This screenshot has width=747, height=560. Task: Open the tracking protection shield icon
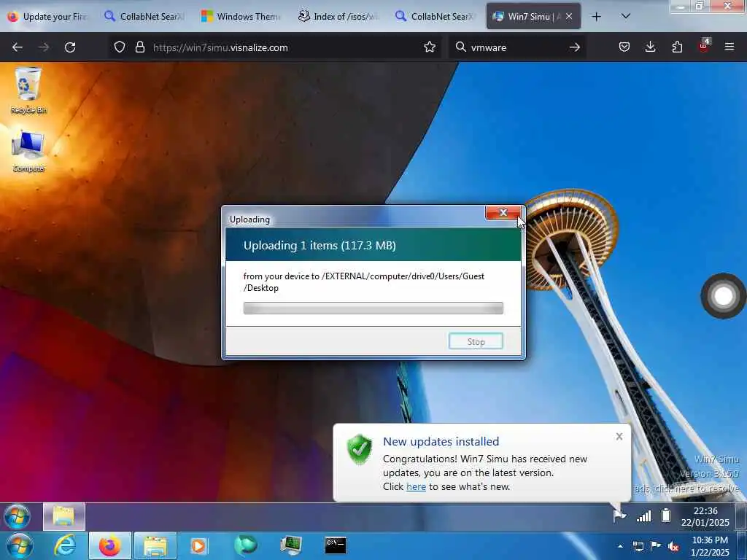(120, 47)
